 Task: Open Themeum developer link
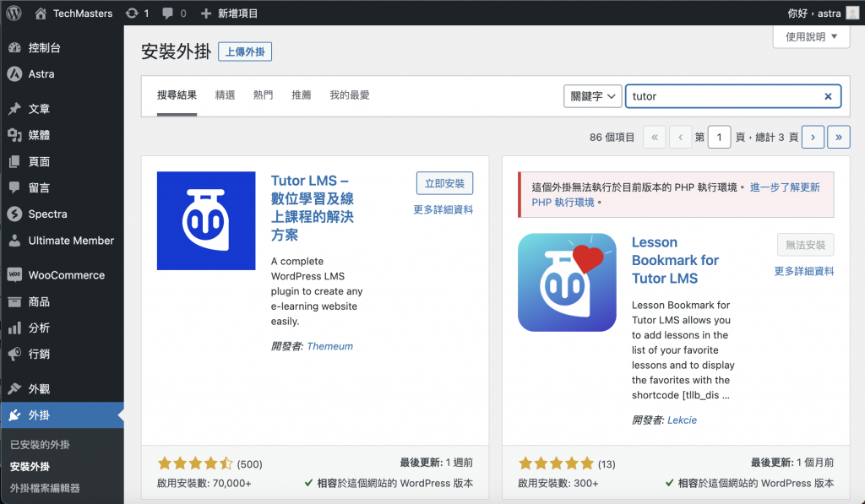click(330, 346)
